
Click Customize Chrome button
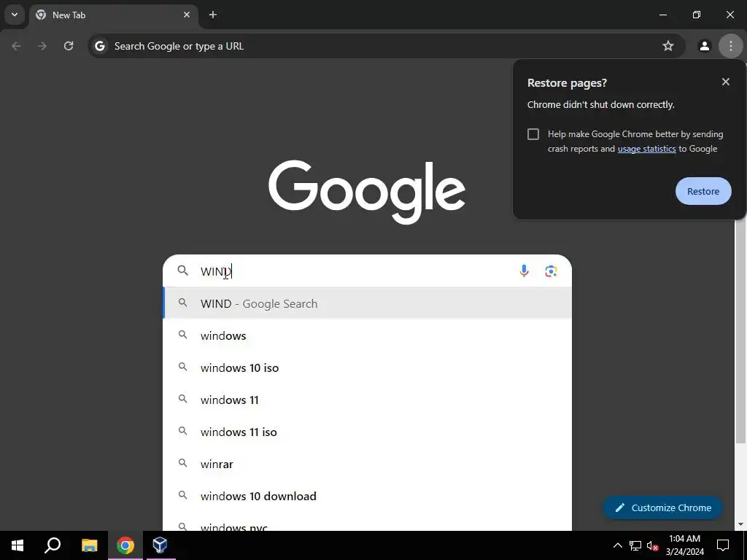[662, 507]
